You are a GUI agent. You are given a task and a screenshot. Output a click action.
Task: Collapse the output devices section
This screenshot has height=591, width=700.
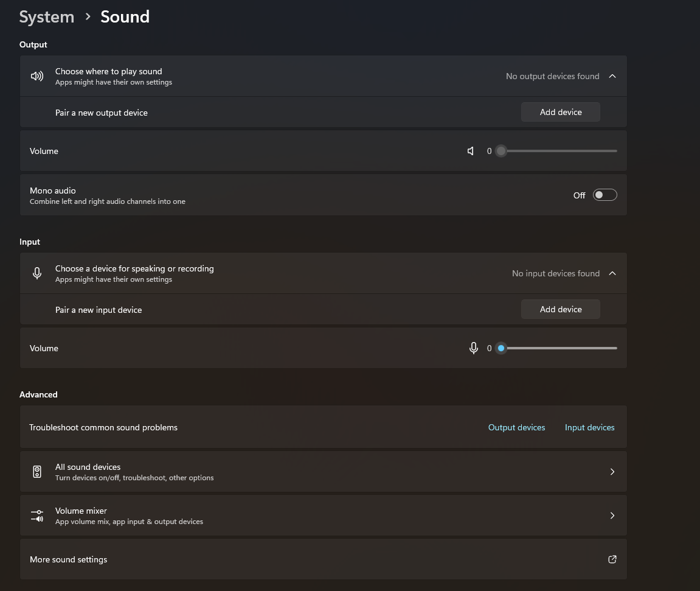point(612,75)
